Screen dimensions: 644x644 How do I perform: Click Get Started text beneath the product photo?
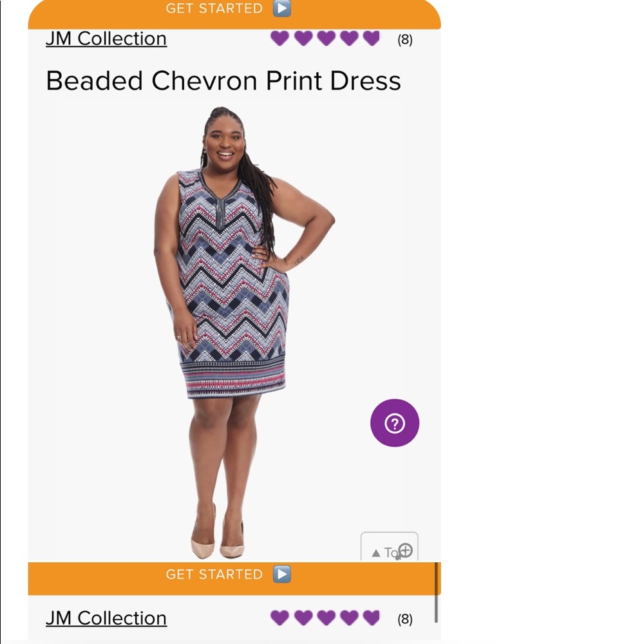[214, 574]
